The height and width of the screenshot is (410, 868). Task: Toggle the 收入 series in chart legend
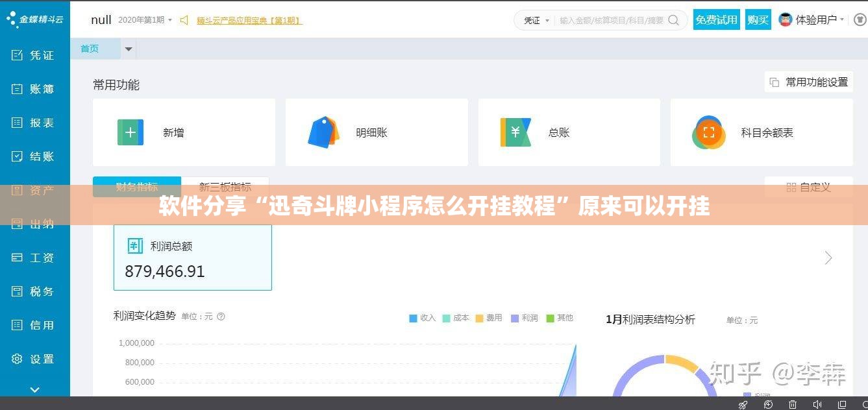422,318
